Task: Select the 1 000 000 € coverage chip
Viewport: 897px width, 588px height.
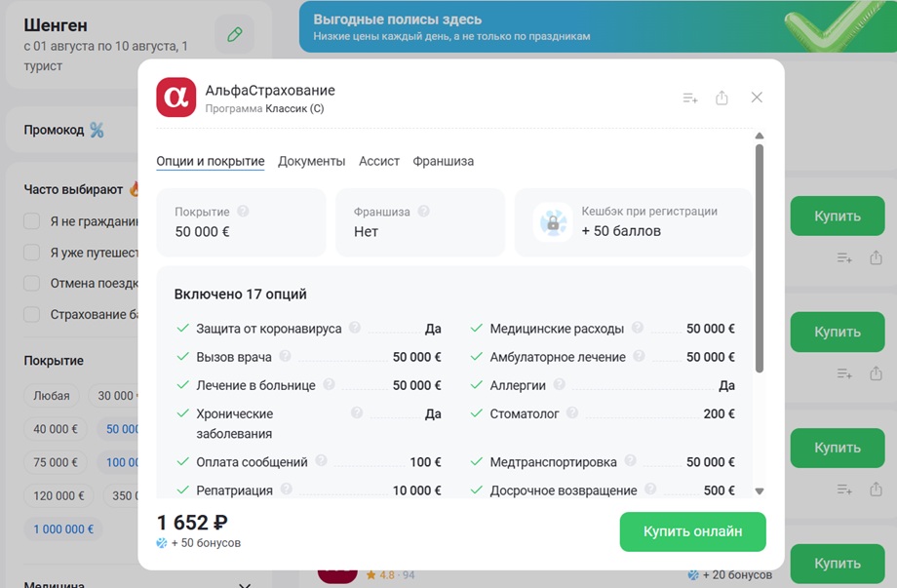Action: (63, 529)
